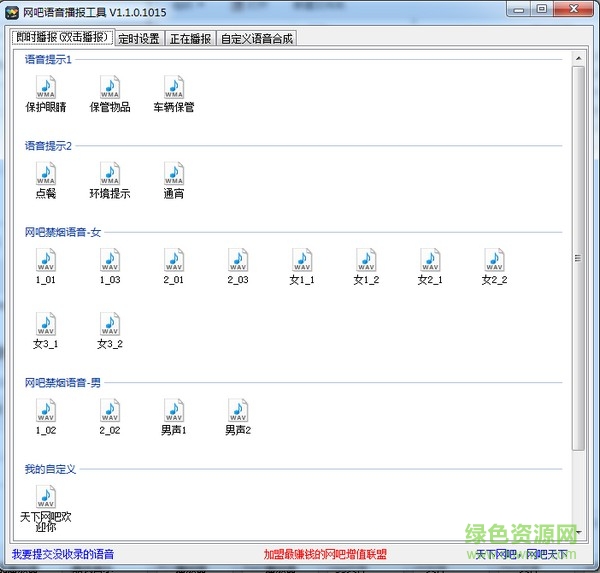
Task: Click the 网吧禁烟语音-男 group header
Action: 63,382
